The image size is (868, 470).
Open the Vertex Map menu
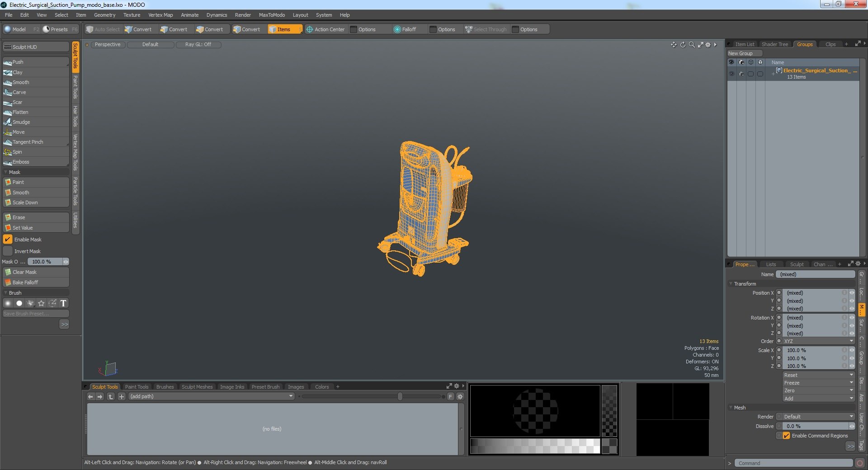tap(160, 15)
